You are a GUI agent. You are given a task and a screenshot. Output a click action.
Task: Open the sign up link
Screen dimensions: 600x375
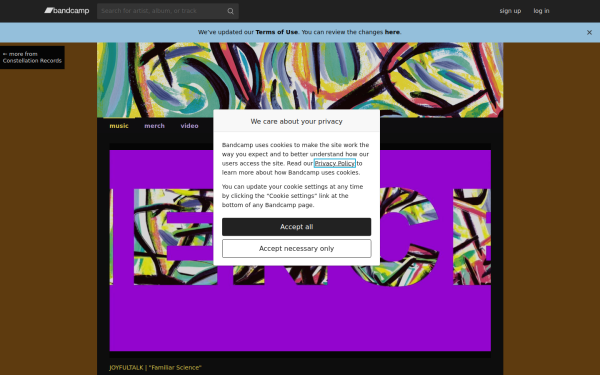pos(510,11)
